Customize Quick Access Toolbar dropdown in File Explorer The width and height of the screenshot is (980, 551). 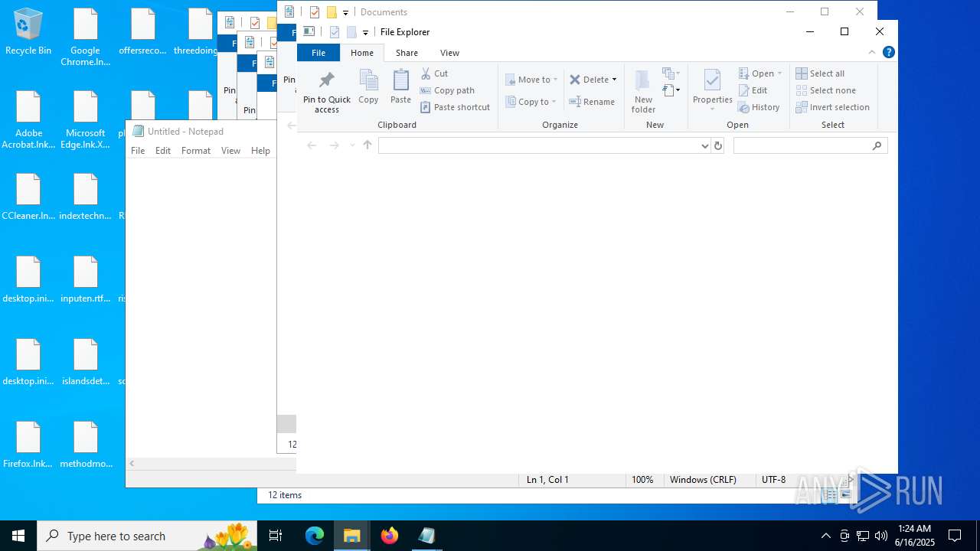click(365, 33)
